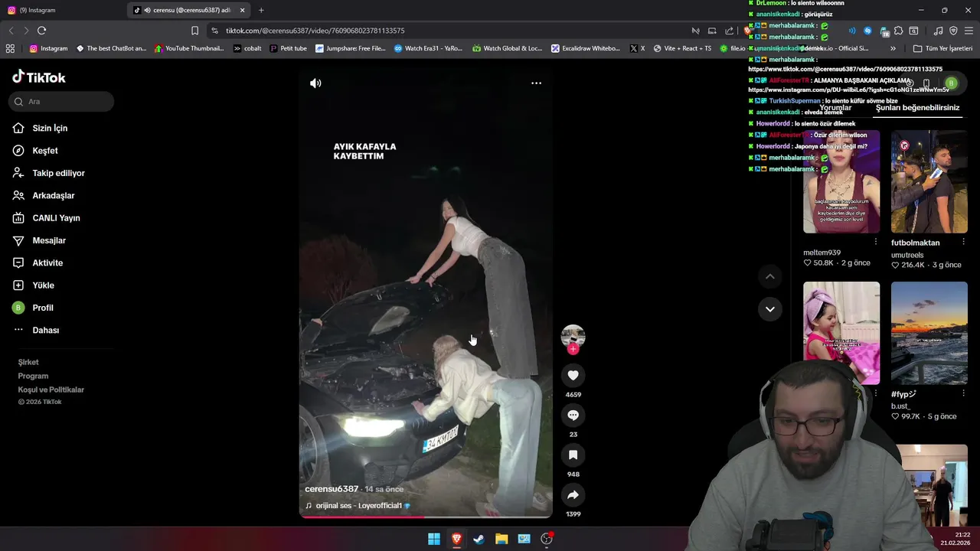Open Brave VPN shield icon
This screenshot has height=551, width=980.
click(x=953, y=31)
